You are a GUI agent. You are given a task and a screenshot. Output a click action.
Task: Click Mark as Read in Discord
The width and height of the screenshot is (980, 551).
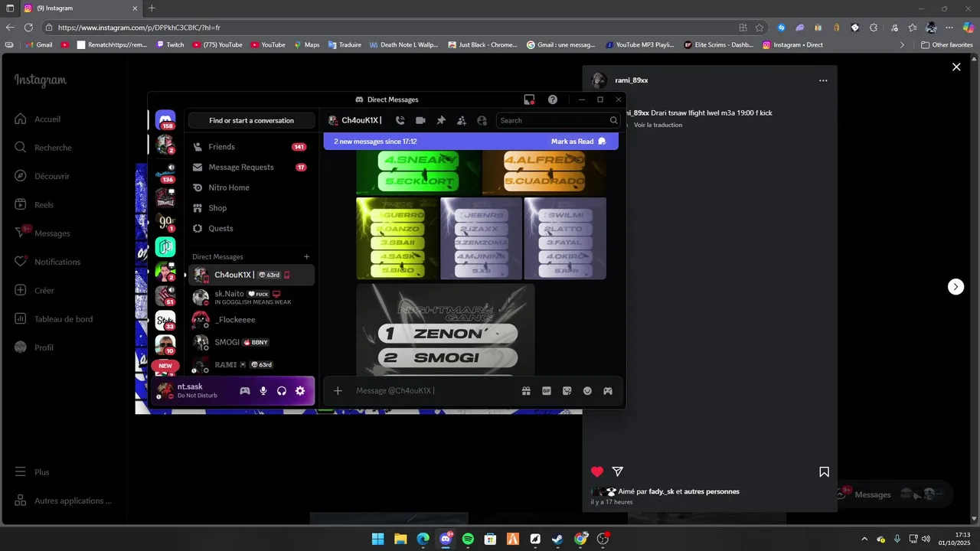(x=578, y=142)
